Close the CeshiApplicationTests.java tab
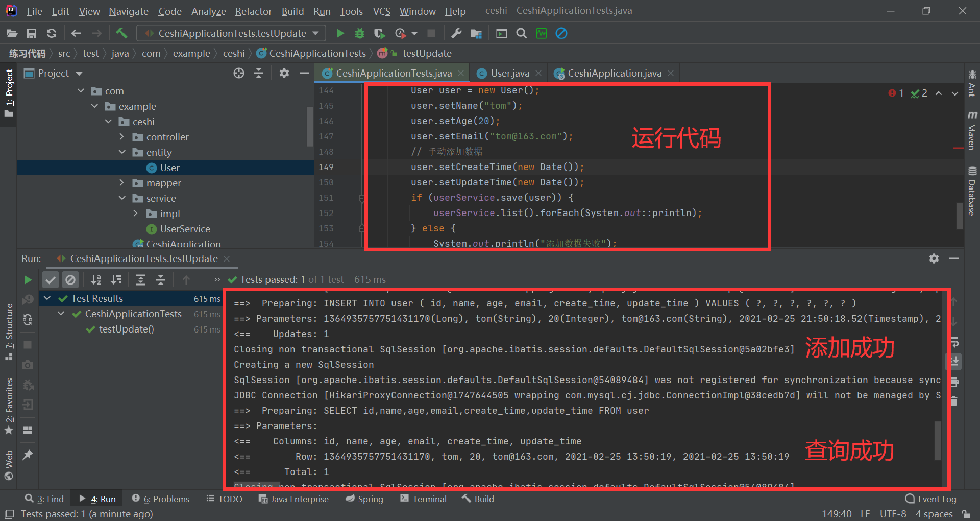The width and height of the screenshot is (980, 521). [460, 73]
